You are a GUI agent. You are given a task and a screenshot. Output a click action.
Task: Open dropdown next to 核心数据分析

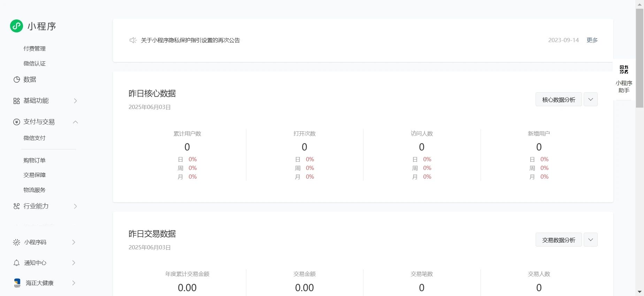591,99
